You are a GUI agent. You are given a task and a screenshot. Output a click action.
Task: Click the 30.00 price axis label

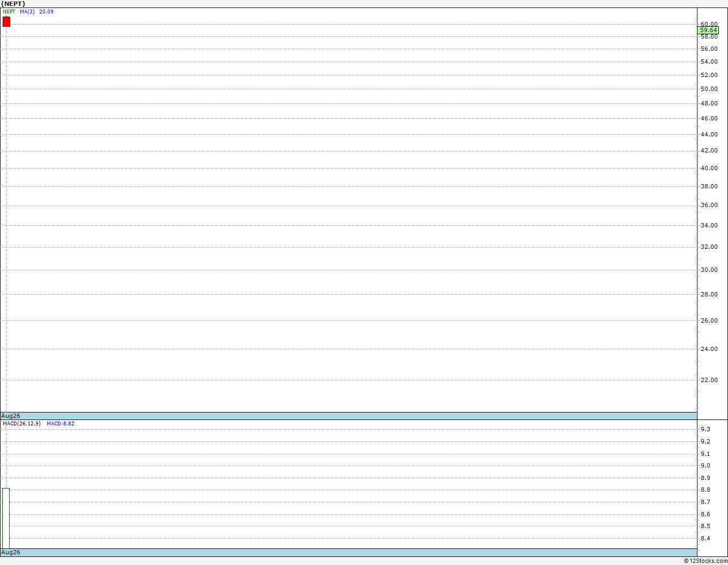tap(709, 270)
